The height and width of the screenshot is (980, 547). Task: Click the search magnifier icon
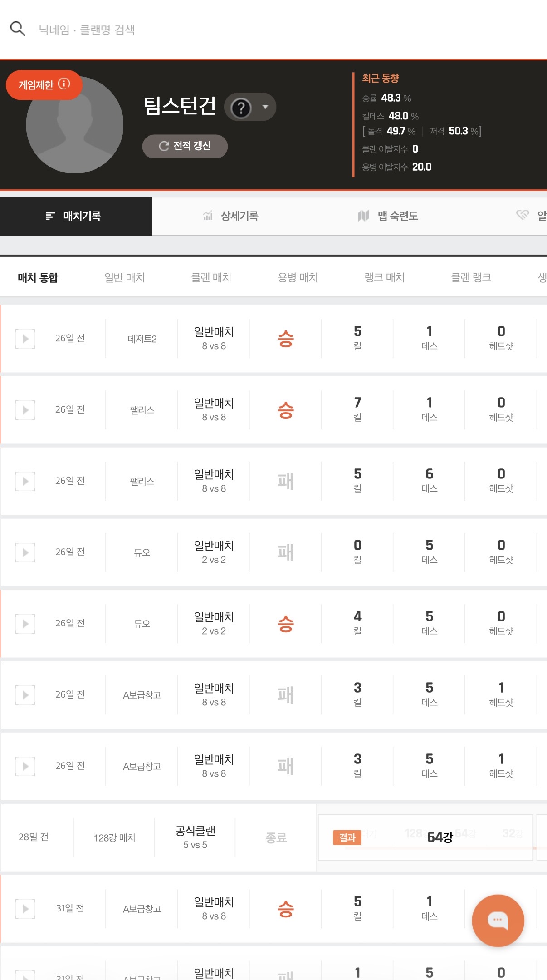(x=18, y=29)
